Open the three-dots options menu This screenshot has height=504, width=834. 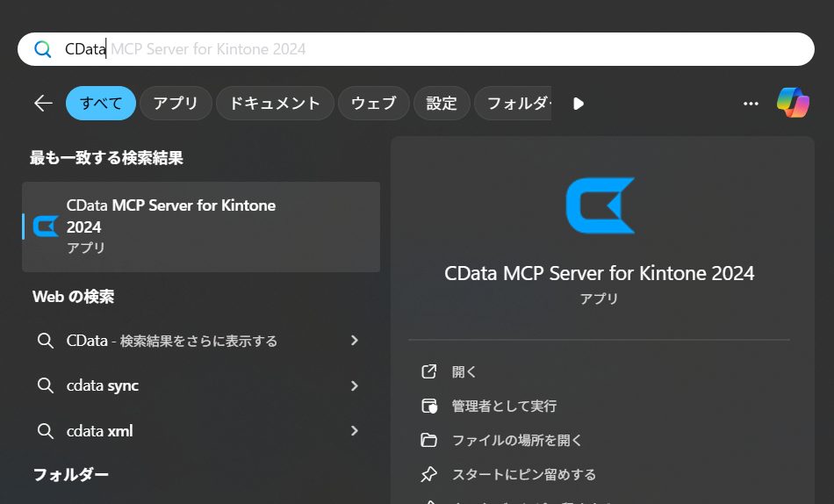751,104
